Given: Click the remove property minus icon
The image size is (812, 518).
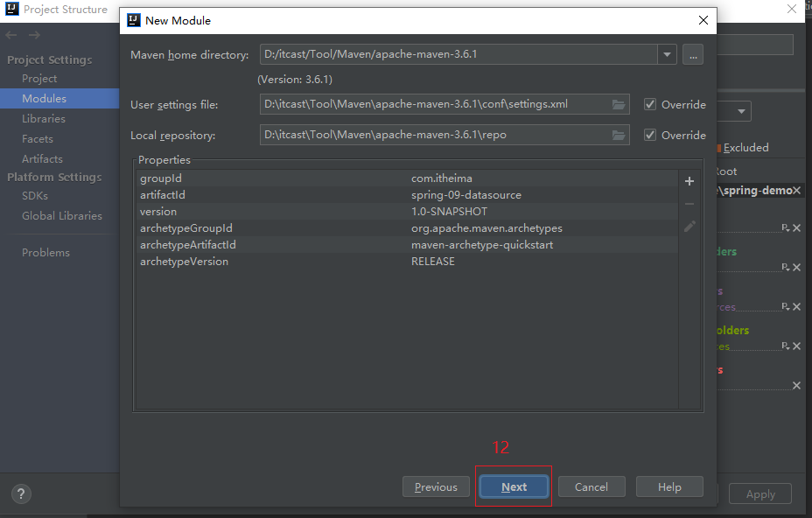Looking at the screenshot, I should (689, 204).
